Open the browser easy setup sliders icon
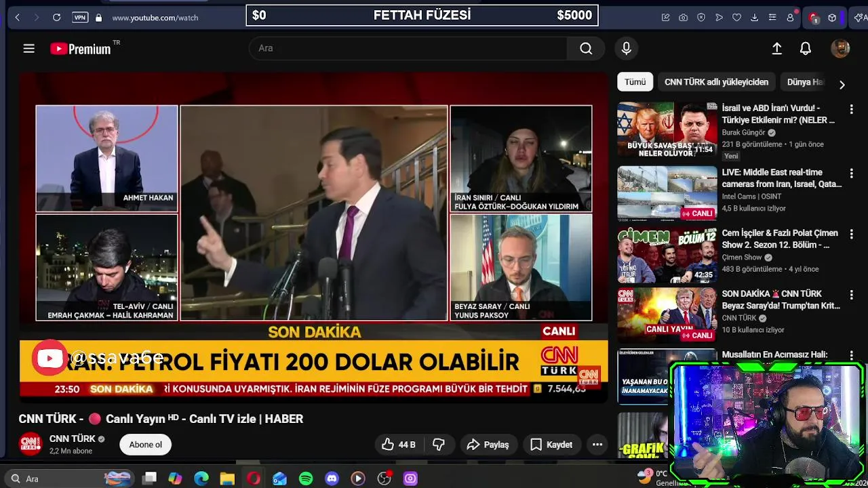Screen dimensions: 868x488 [772, 18]
